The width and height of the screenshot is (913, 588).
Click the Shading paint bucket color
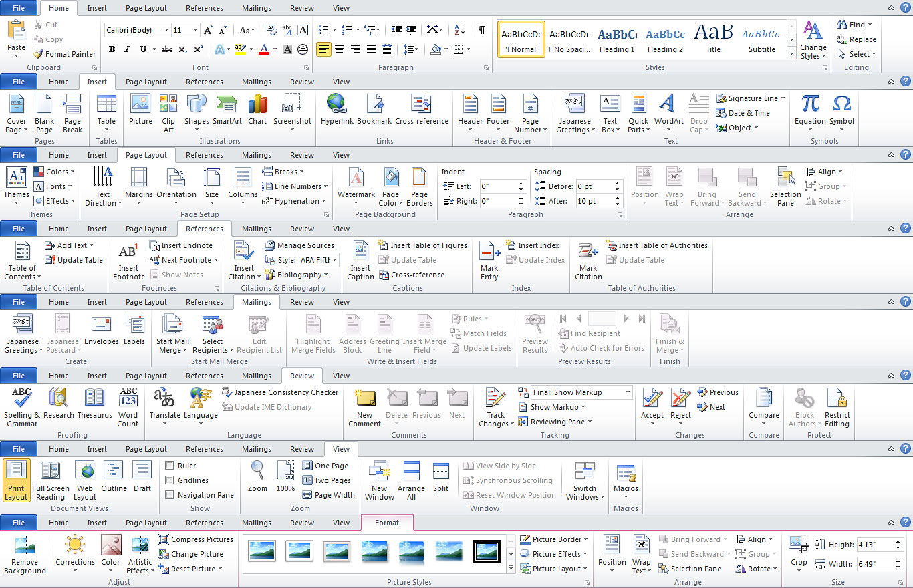coord(436,49)
